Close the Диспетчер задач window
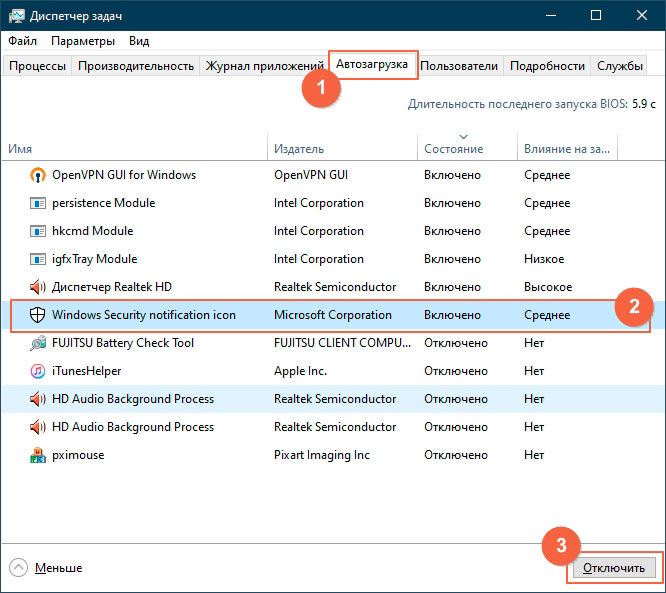Screen dimensions: 666x593 pyautogui.click(x=642, y=16)
